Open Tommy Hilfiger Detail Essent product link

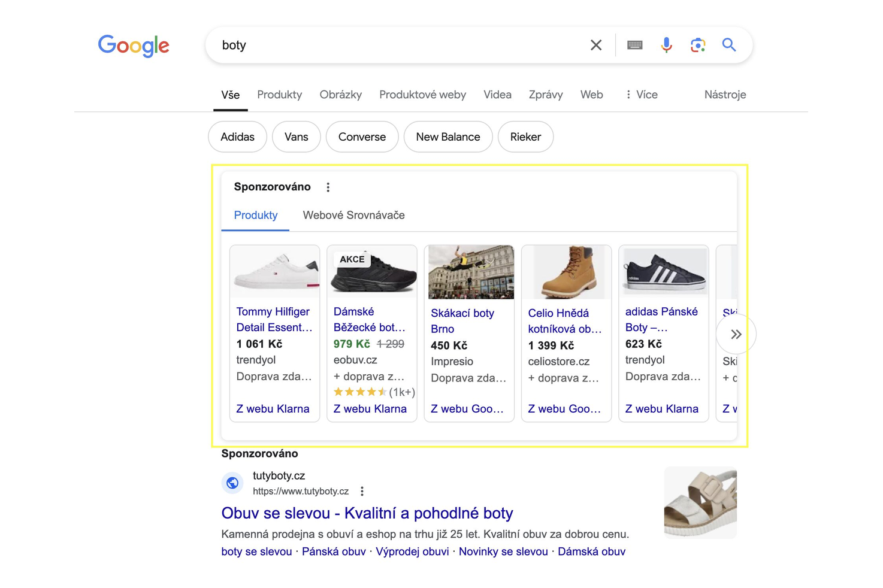(274, 319)
